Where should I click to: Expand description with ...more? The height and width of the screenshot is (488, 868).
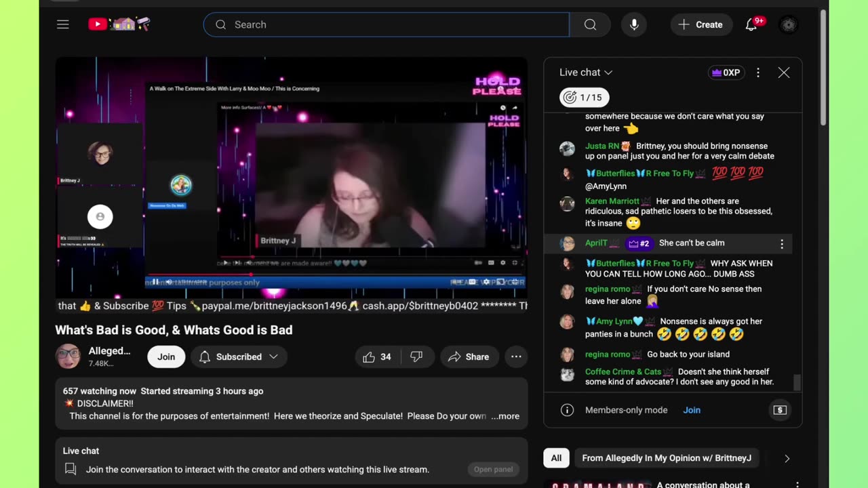505,416
